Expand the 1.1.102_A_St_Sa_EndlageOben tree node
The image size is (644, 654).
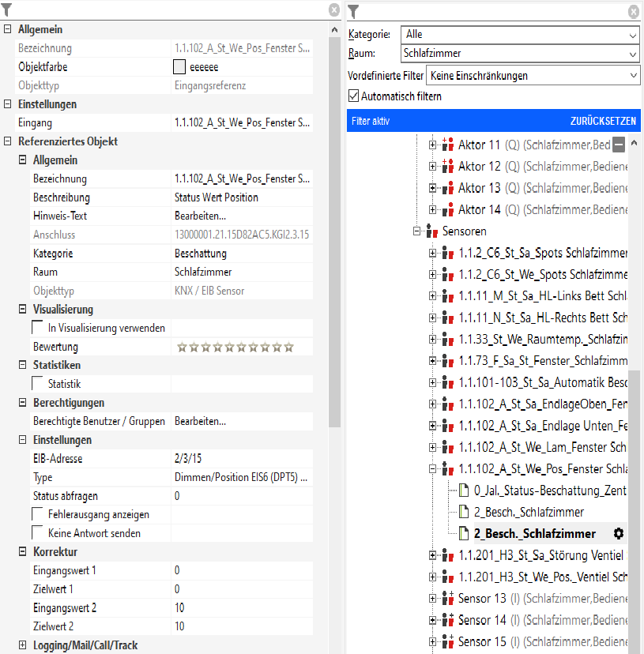point(432,404)
